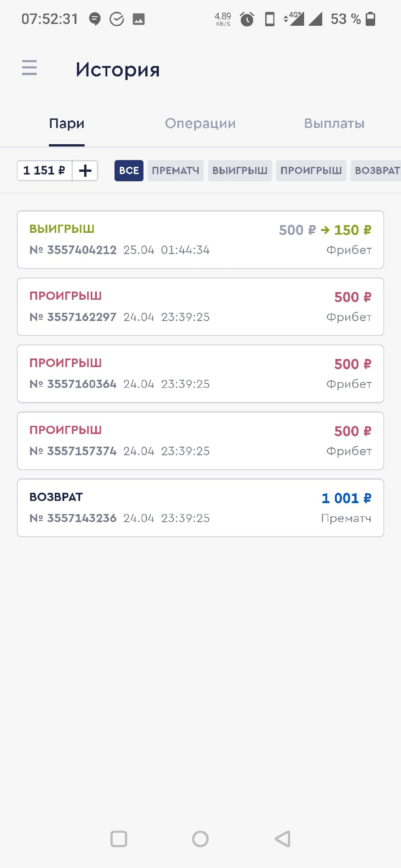The width and height of the screenshot is (401, 868).
Task: Switch to the Выплаты tab
Action: [x=334, y=123]
